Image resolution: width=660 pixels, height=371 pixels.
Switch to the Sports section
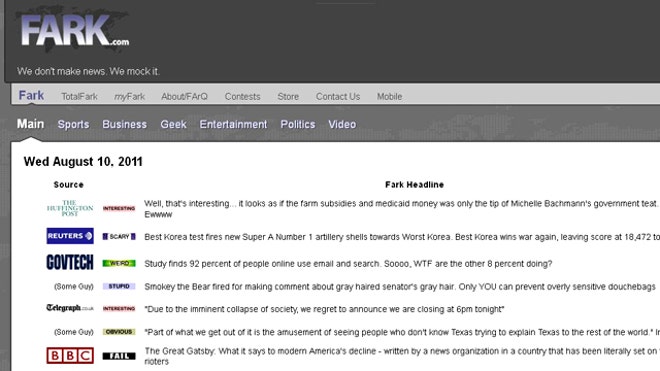[73, 124]
